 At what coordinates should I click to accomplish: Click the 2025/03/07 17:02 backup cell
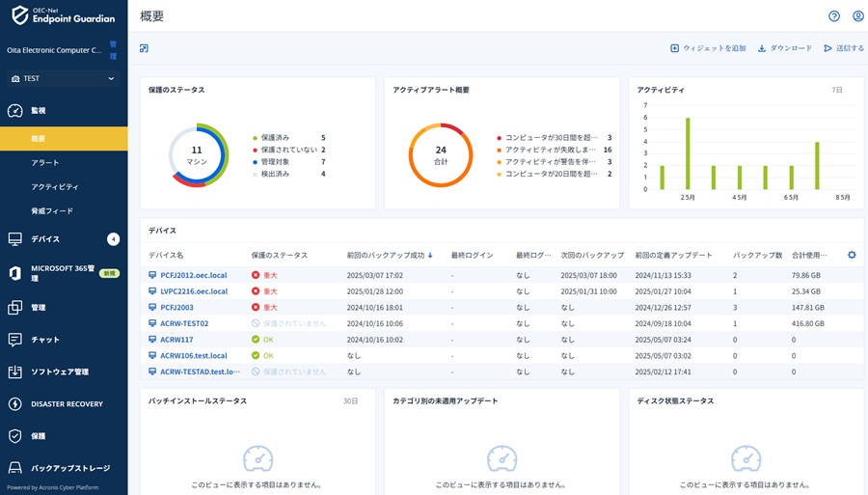(x=375, y=275)
